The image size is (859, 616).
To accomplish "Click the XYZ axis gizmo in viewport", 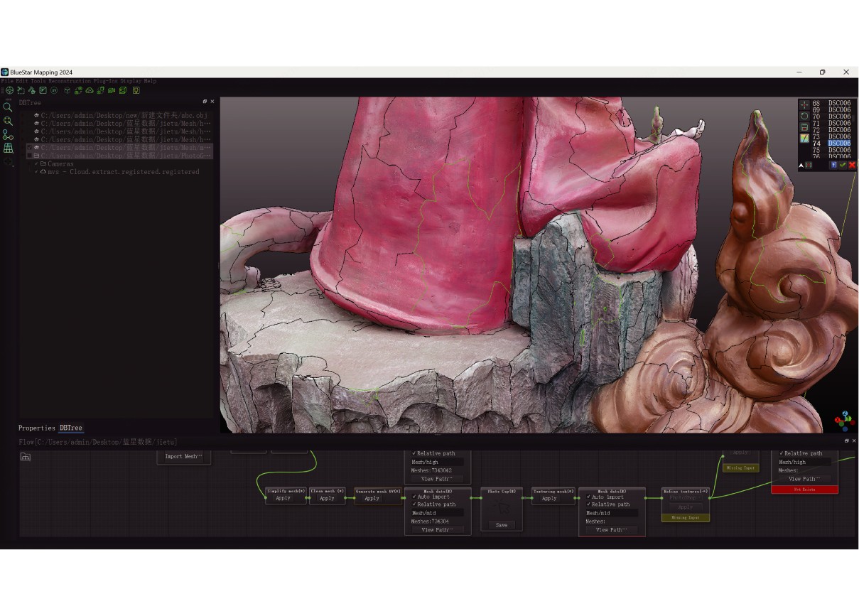I will coord(845,421).
